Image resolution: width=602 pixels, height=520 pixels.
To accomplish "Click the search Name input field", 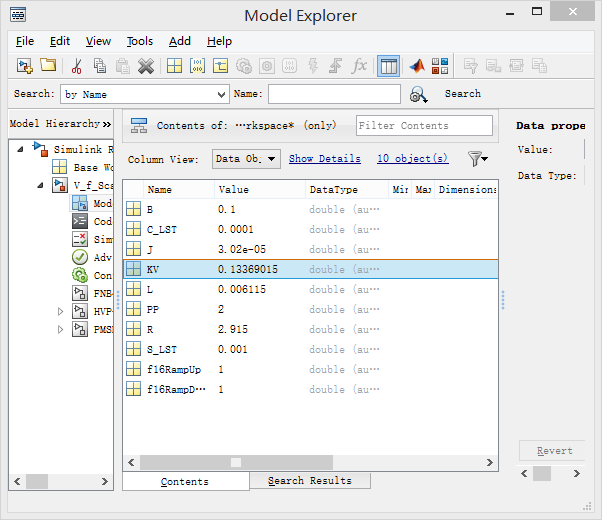I will [334, 94].
